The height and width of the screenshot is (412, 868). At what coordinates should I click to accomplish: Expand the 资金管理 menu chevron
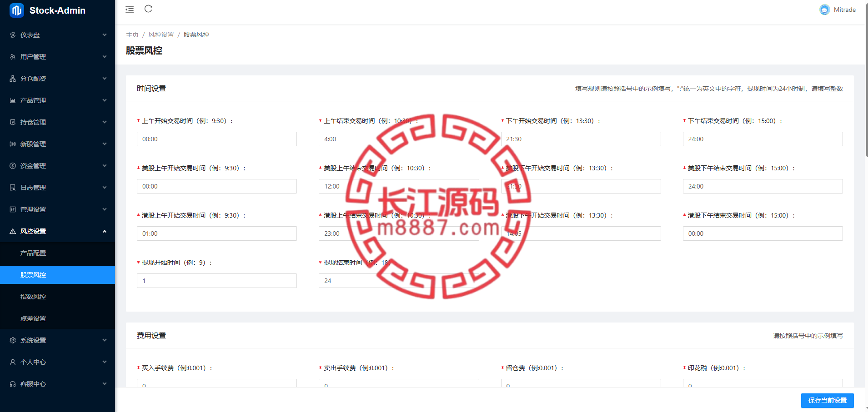coord(105,166)
